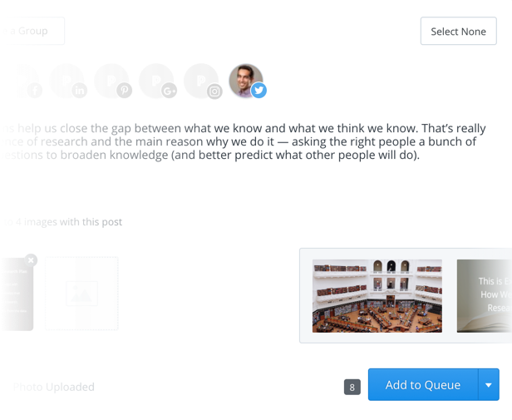Click the character count badge showing 8
Screen dimensions: 512x420
(352, 387)
